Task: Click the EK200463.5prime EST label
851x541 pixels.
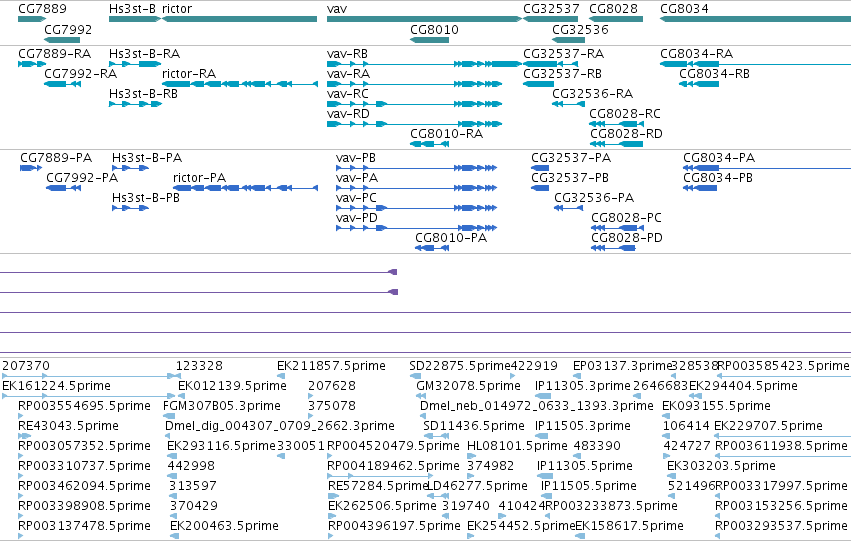Action: (224, 526)
